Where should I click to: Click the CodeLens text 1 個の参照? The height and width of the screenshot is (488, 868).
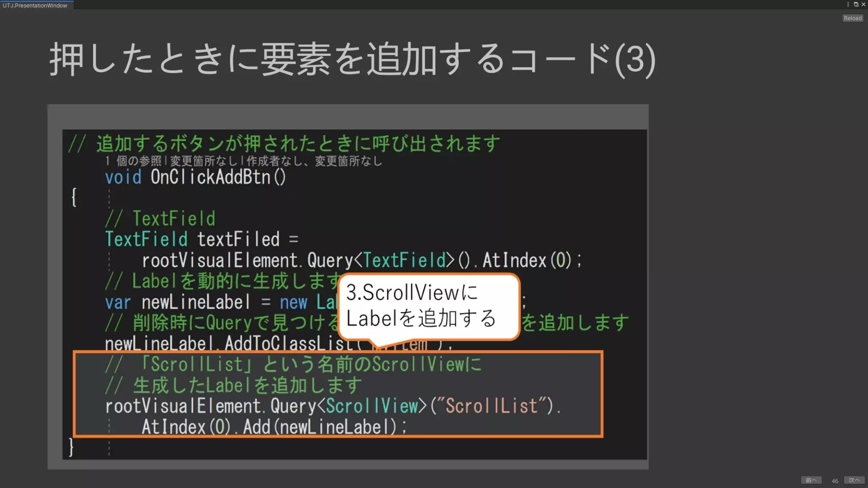133,161
